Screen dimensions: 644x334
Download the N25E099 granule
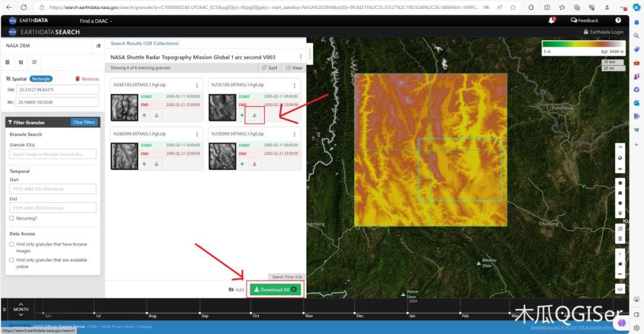pyautogui.click(x=255, y=164)
